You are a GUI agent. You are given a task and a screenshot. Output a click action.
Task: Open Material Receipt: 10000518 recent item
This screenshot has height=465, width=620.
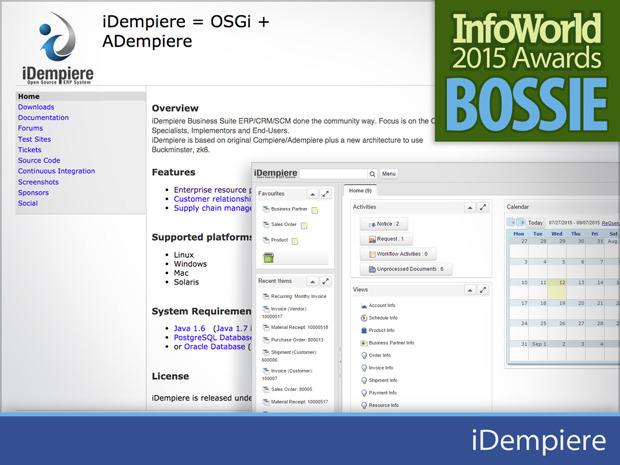[299, 327]
